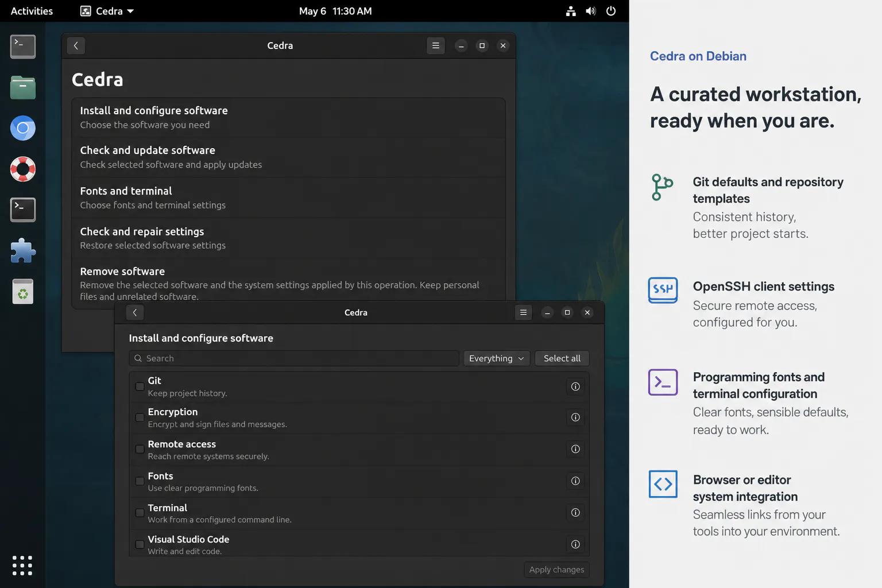This screenshot has height=588, width=882.
Task: Click the volume speaker icon in the top bar
Action: [590, 11]
